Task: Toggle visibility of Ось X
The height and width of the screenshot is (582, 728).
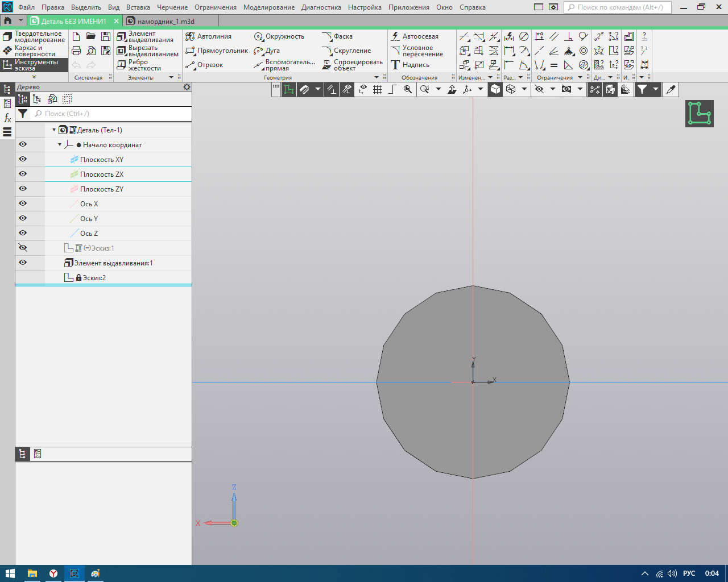Action: (x=23, y=203)
